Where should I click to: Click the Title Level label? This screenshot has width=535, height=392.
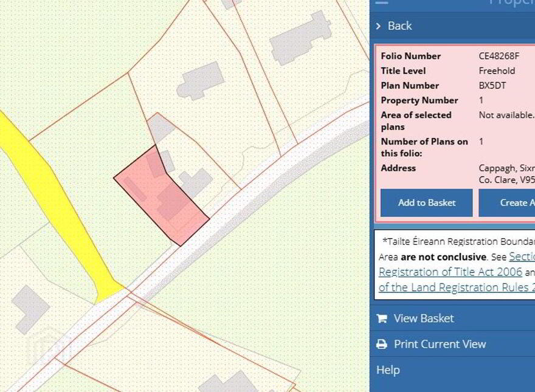click(403, 70)
